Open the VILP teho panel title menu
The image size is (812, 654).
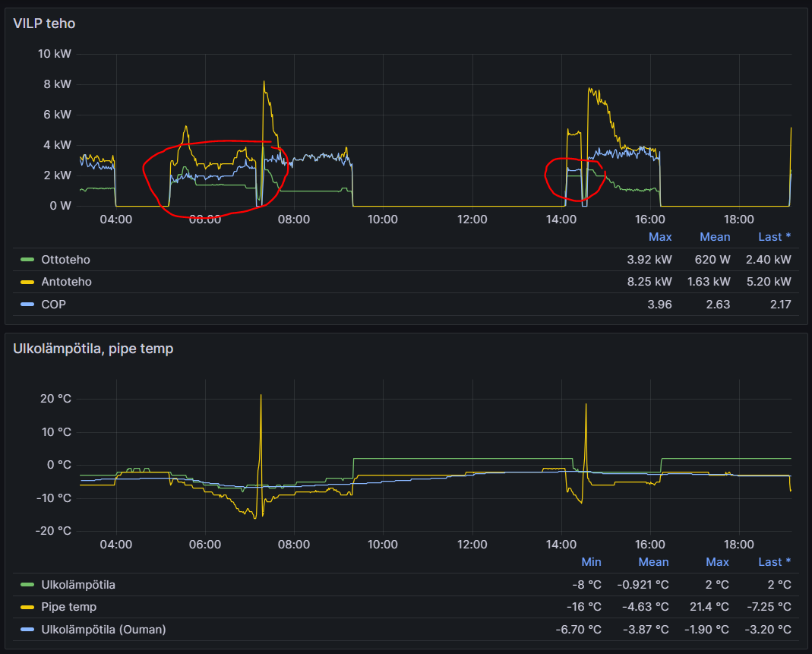point(44,24)
